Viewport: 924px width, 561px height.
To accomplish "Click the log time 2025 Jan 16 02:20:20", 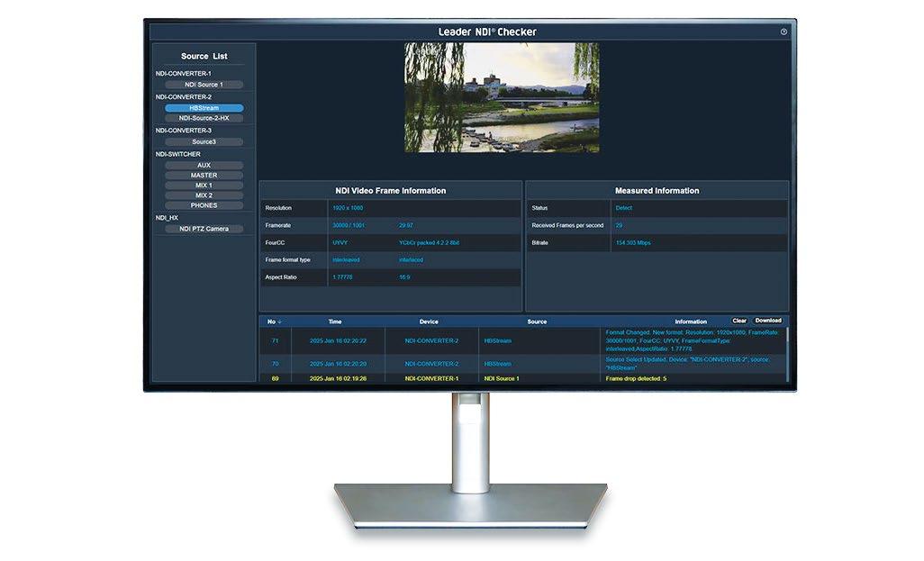I will tap(338, 364).
